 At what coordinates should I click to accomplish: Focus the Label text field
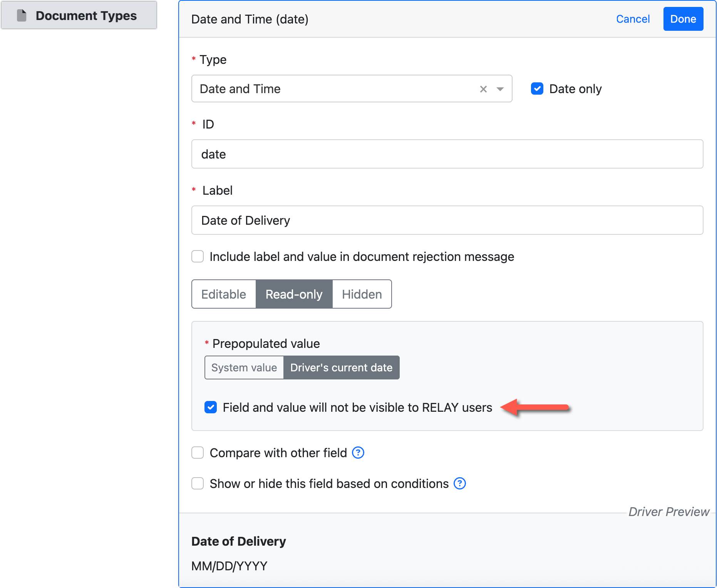(x=447, y=220)
